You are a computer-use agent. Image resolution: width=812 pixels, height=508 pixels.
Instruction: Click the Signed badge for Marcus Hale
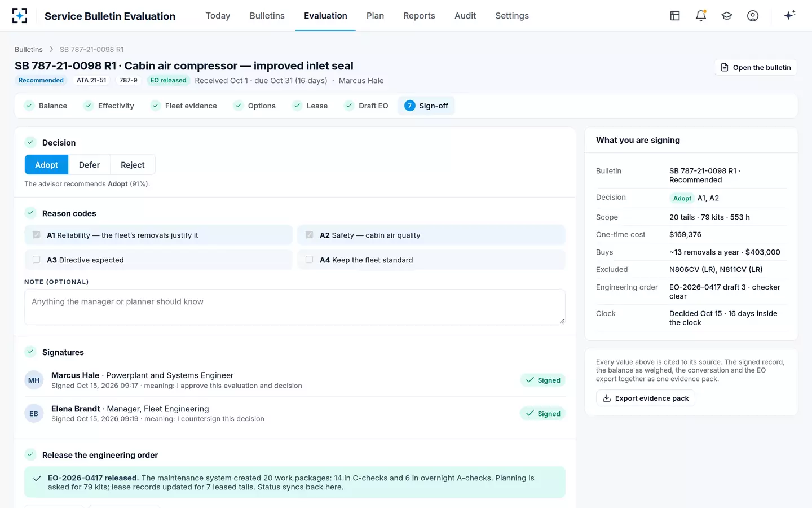[542, 380]
